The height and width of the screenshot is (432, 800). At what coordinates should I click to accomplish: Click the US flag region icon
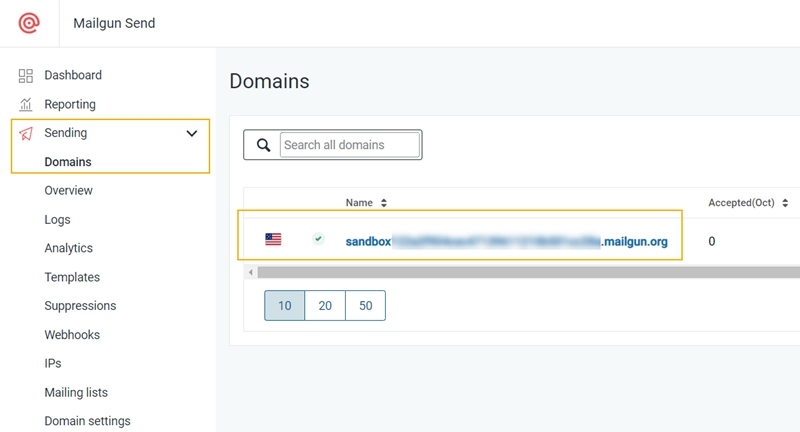[273, 239]
